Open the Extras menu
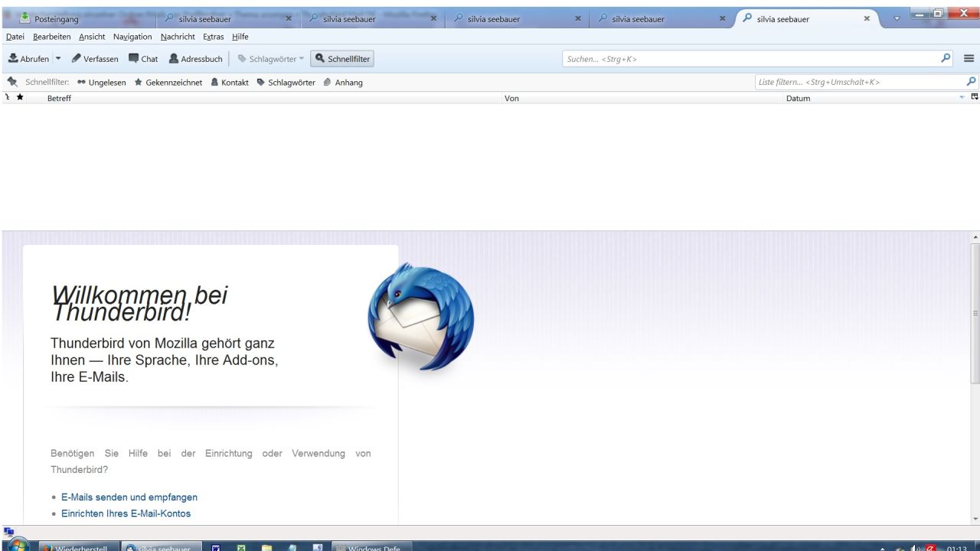This screenshot has height=551, width=980. [x=214, y=37]
